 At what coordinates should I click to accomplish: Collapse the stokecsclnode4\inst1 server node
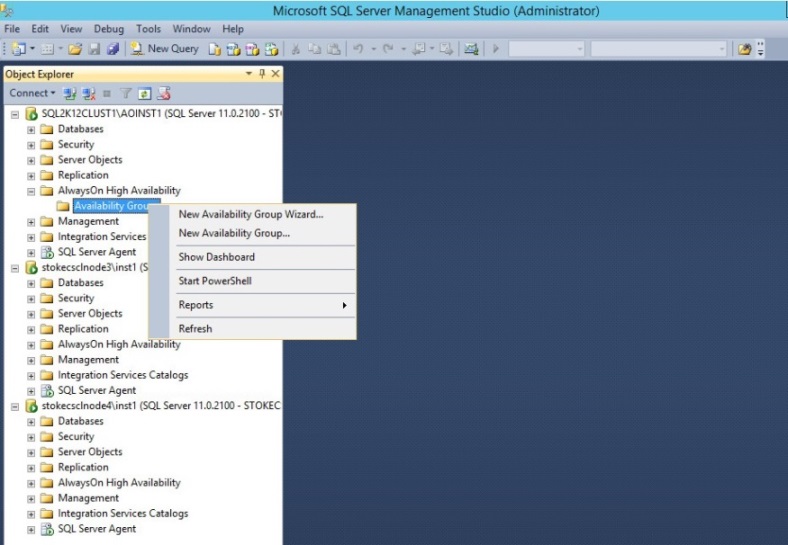tap(15, 406)
